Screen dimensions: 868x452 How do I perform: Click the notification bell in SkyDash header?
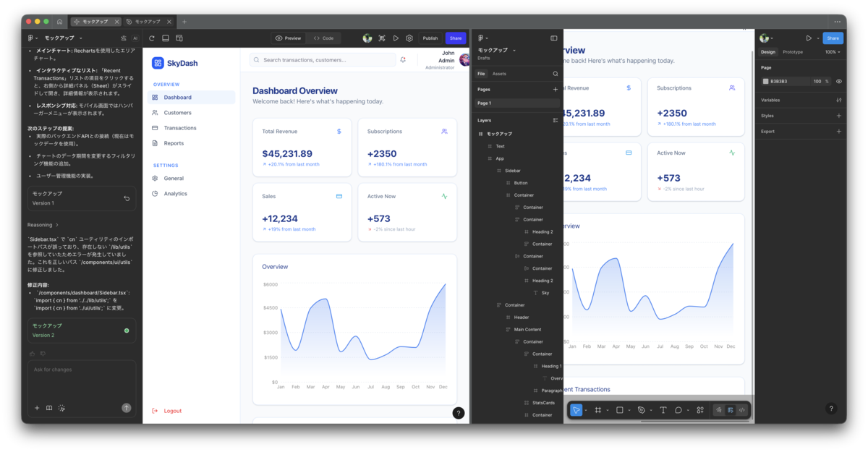coord(403,60)
